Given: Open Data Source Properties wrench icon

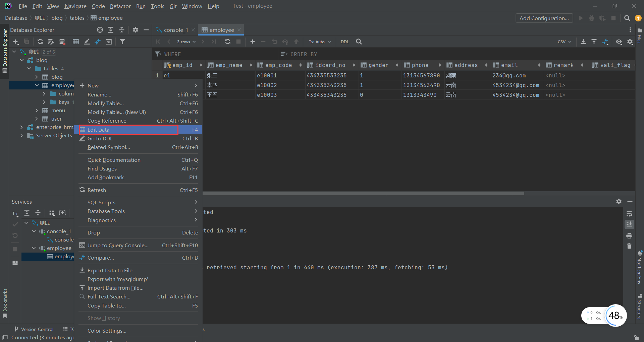Looking at the screenshot, I should [x=51, y=42].
